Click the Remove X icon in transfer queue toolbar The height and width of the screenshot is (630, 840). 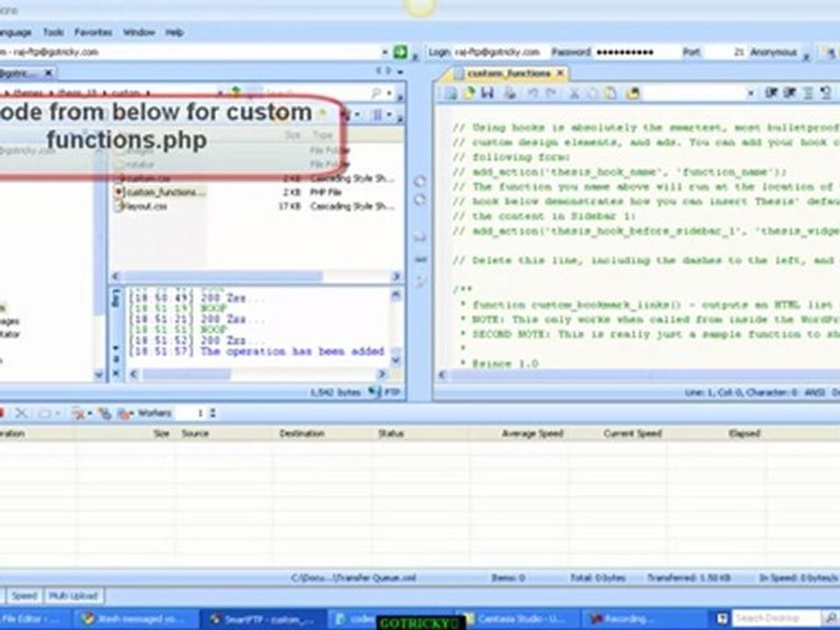(21, 413)
